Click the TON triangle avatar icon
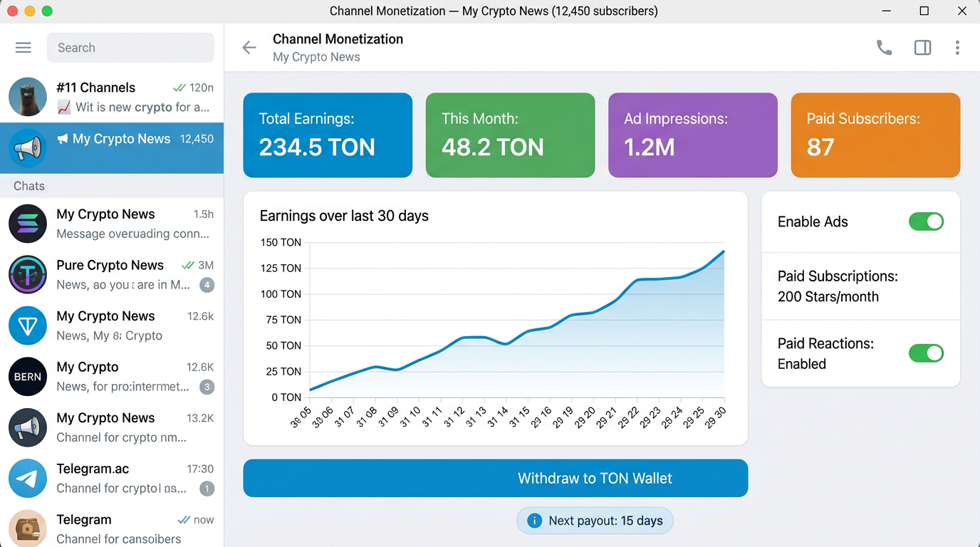The width and height of the screenshot is (980, 547). coord(28,325)
